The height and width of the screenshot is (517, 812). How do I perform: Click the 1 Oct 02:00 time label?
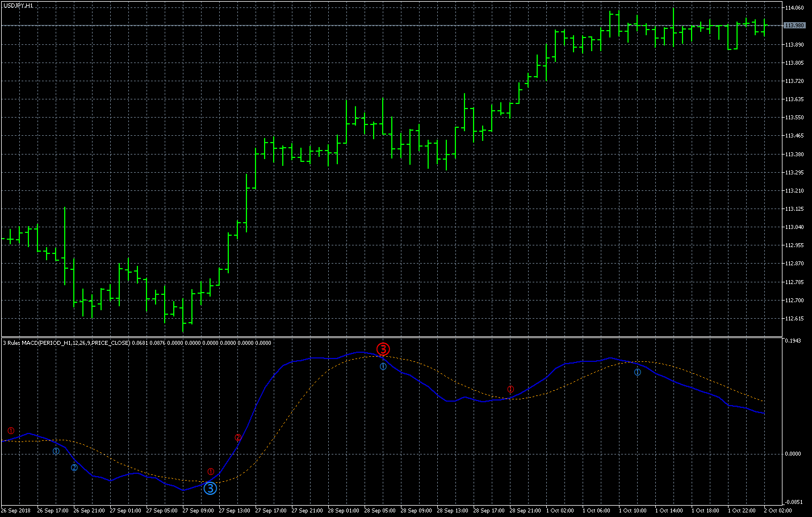click(562, 511)
